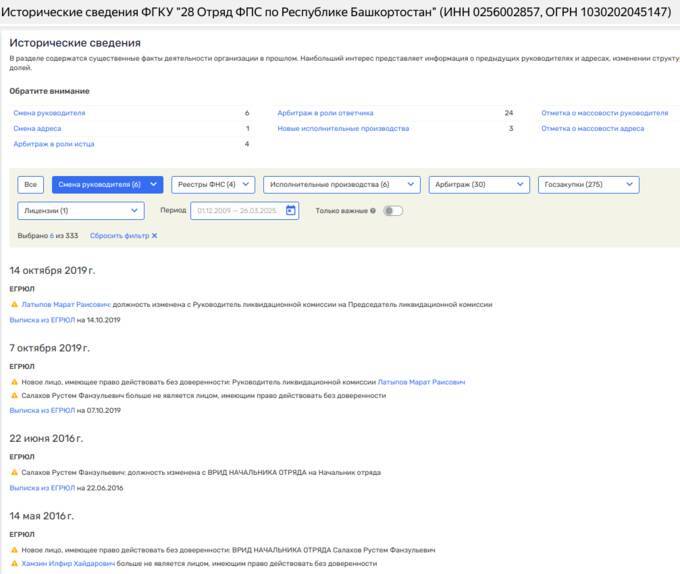Toggle the Только важные switch
Image resolution: width=680 pixels, height=574 pixels.
(x=393, y=211)
